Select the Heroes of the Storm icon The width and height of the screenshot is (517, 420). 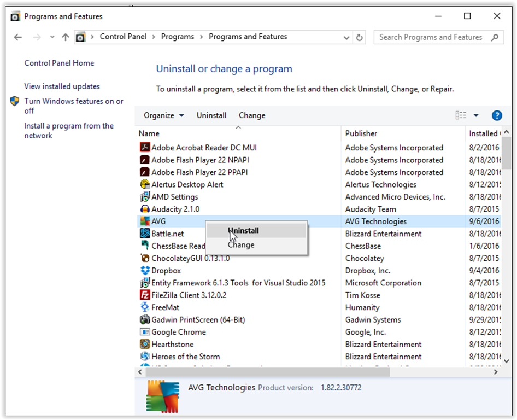pos(145,357)
